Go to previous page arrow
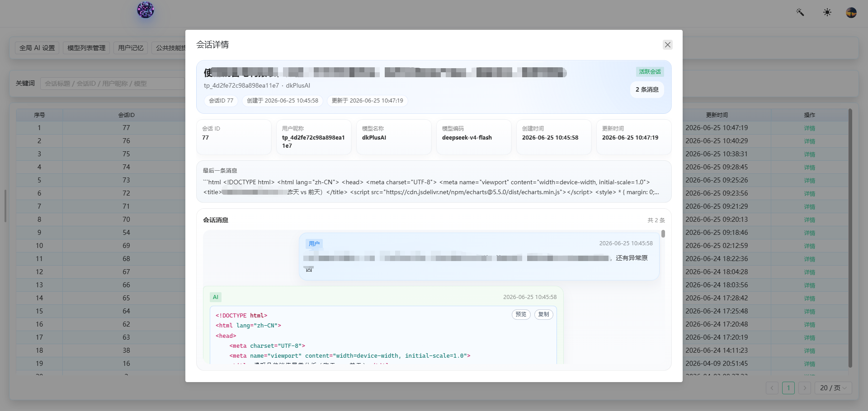868x411 pixels. click(x=772, y=388)
